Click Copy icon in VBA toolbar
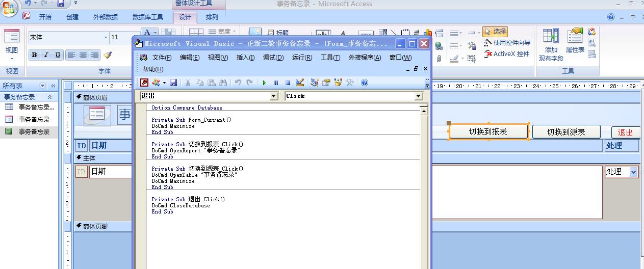The width and height of the screenshot is (644, 269). 199,83
